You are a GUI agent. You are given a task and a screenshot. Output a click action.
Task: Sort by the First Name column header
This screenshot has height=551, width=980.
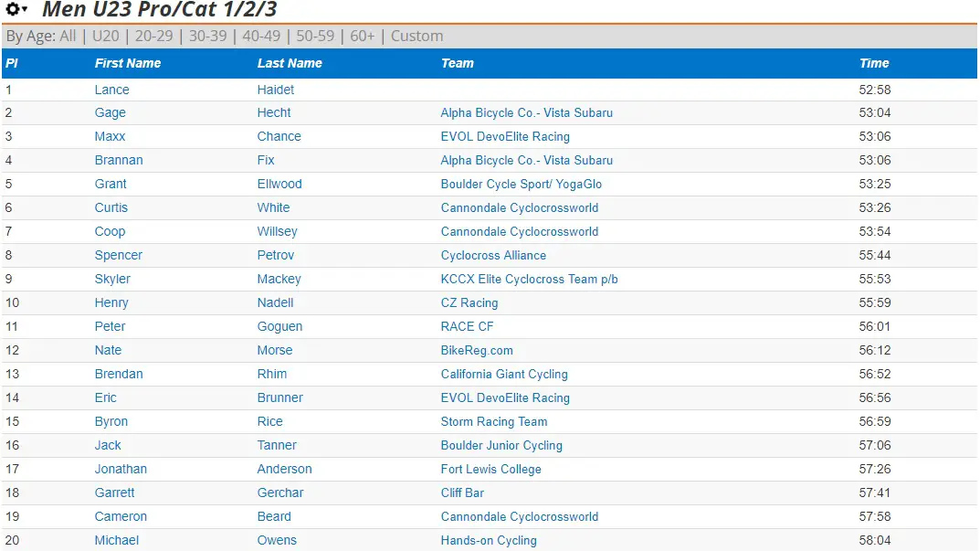coord(128,63)
